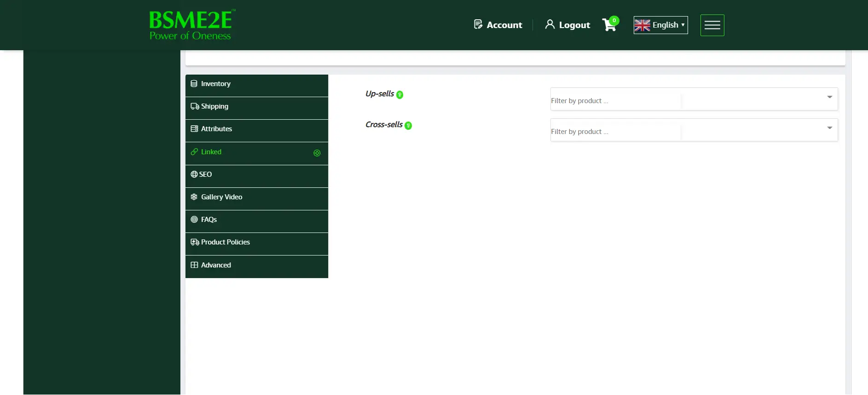
Task: Open the FAQs tab
Action: pos(257,221)
